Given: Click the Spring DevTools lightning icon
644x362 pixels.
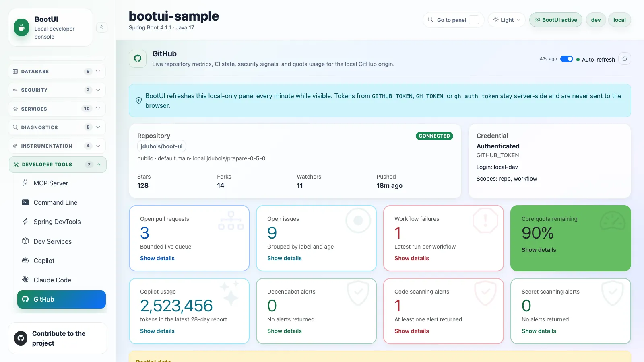Looking at the screenshot, I should coord(25,222).
